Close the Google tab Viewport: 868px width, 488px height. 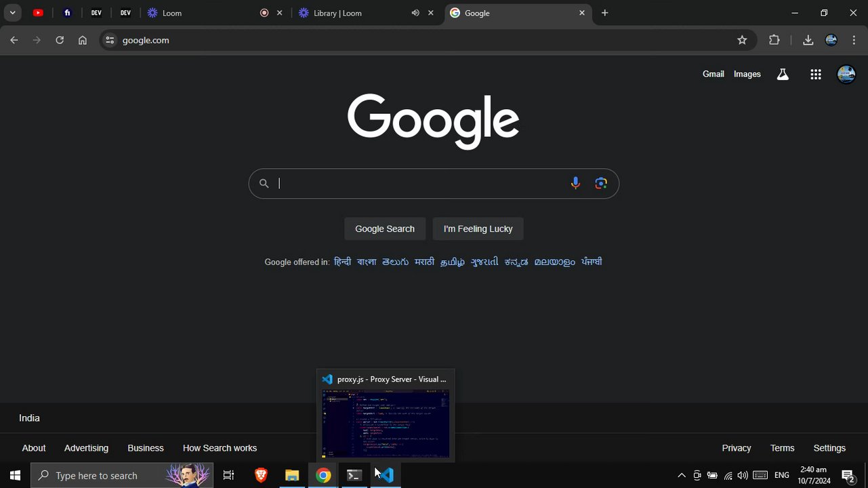coord(581,13)
